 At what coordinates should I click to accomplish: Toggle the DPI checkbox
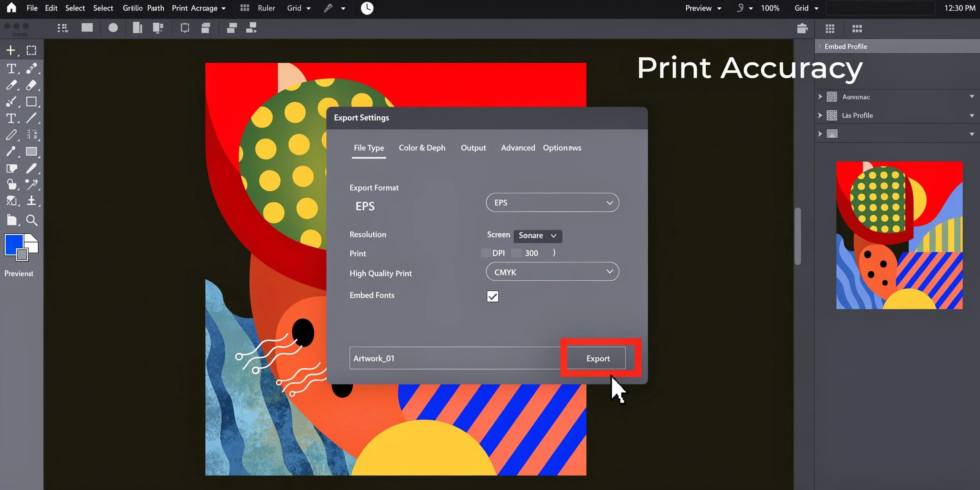(x=486, y=253)
